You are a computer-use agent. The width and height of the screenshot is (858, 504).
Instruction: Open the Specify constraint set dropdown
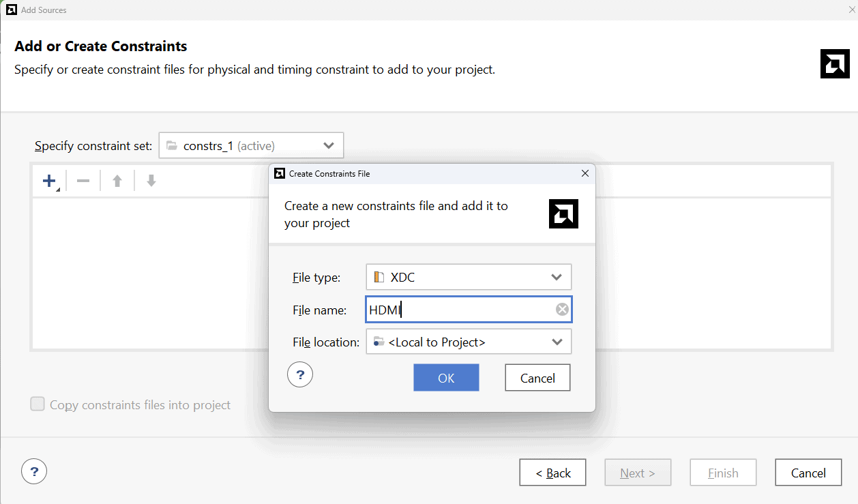251,145
